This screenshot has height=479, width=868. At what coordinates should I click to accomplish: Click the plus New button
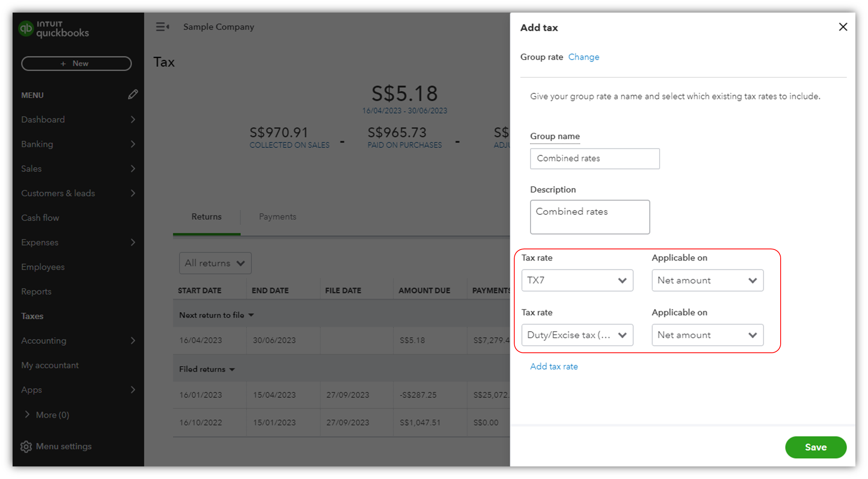tap(76, 63)
